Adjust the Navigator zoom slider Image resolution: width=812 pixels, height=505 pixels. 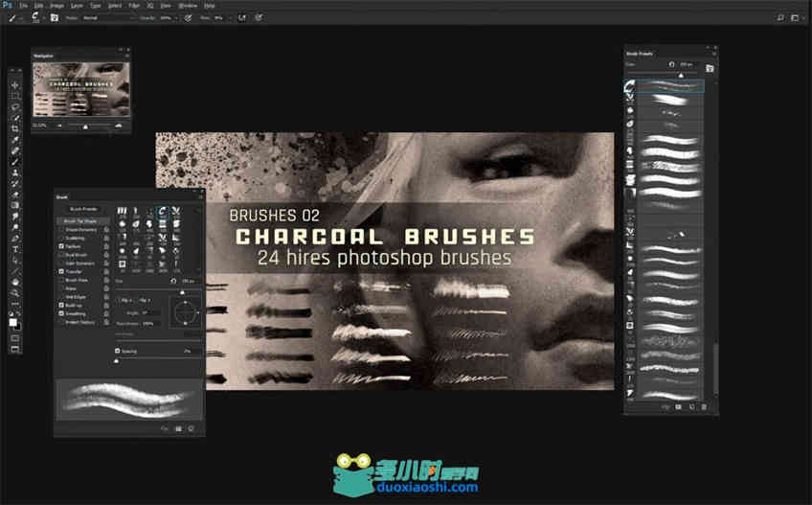pos(86,126)
